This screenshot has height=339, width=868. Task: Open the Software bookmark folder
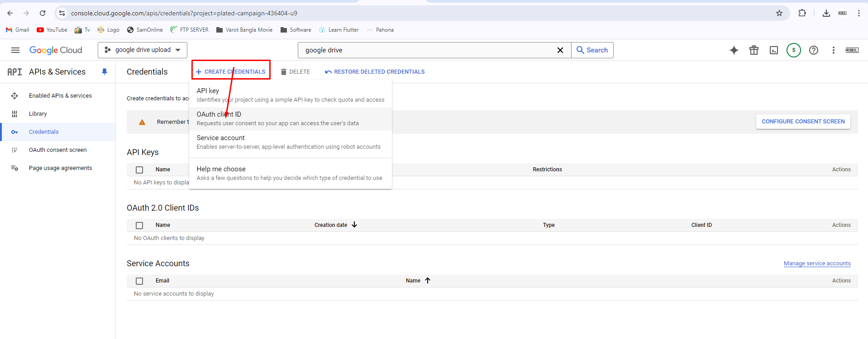pyautogui.click(x=296, y=30)
